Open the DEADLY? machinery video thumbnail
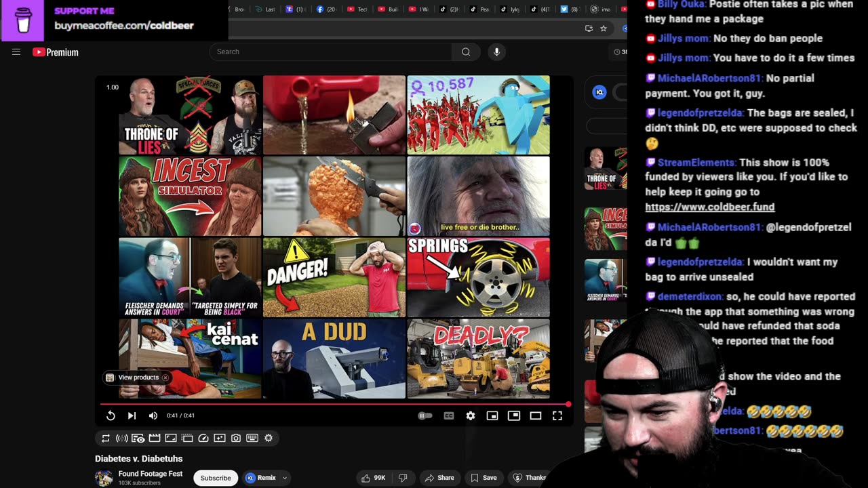The image size is (868, 488). (479, 359)
